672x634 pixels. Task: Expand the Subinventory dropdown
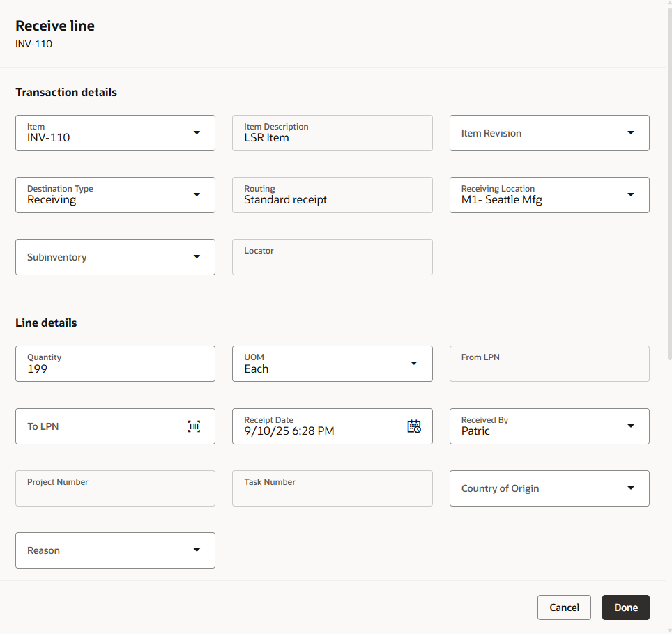(197, 257)
